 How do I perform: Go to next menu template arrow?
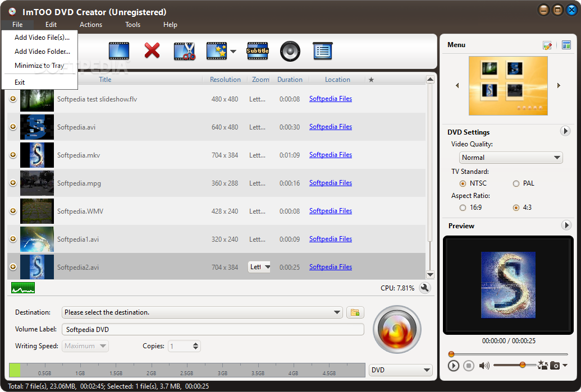pos(559,85)
